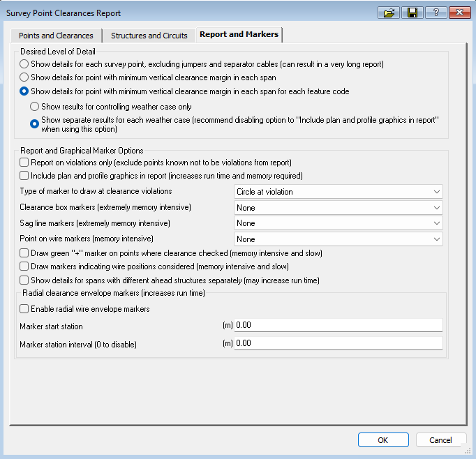Switch to the Structures and Circuits tab
This screenshot has height=459, width=476.
click(149, 36)
